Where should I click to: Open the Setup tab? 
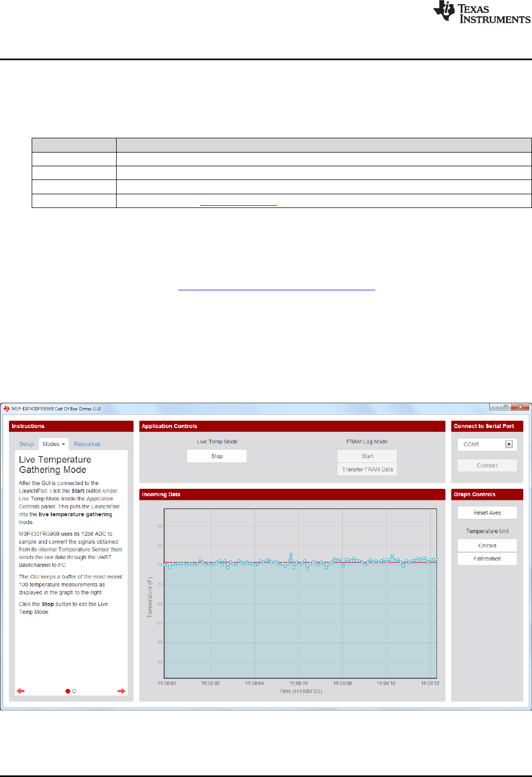pos(26,444)
